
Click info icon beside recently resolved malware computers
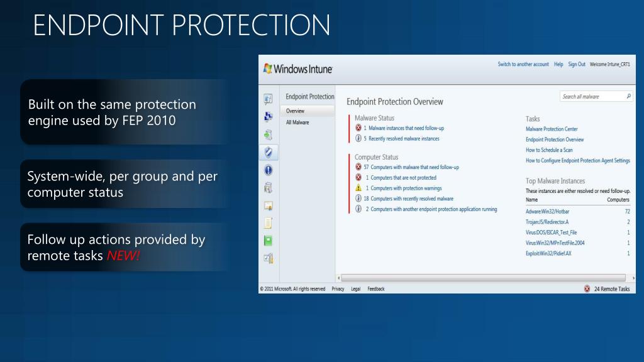[x=358, y=198]
